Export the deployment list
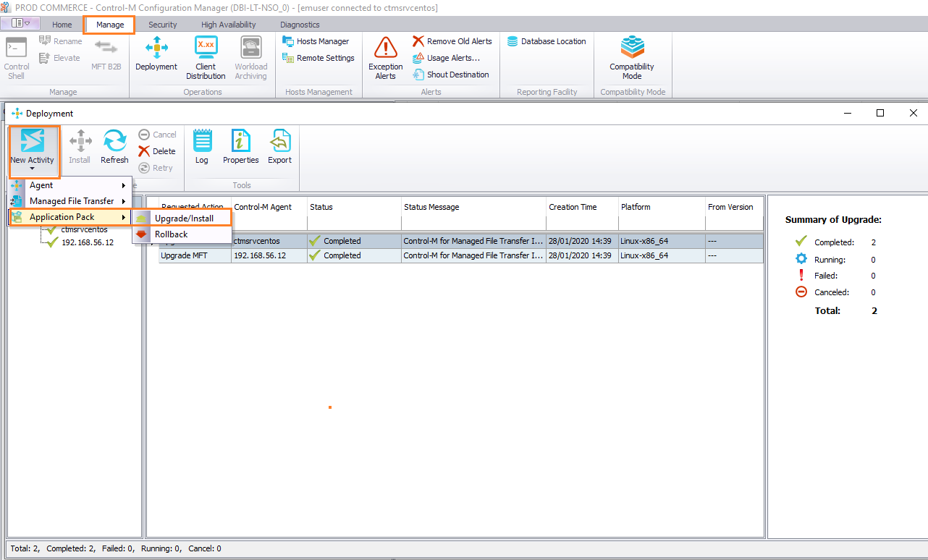The height and width of the screenshot is (560, 928). coord(280,147)
